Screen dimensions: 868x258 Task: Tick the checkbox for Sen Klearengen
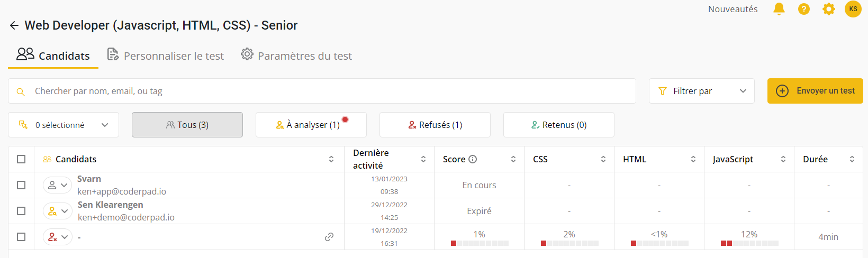tap(21, 211)
